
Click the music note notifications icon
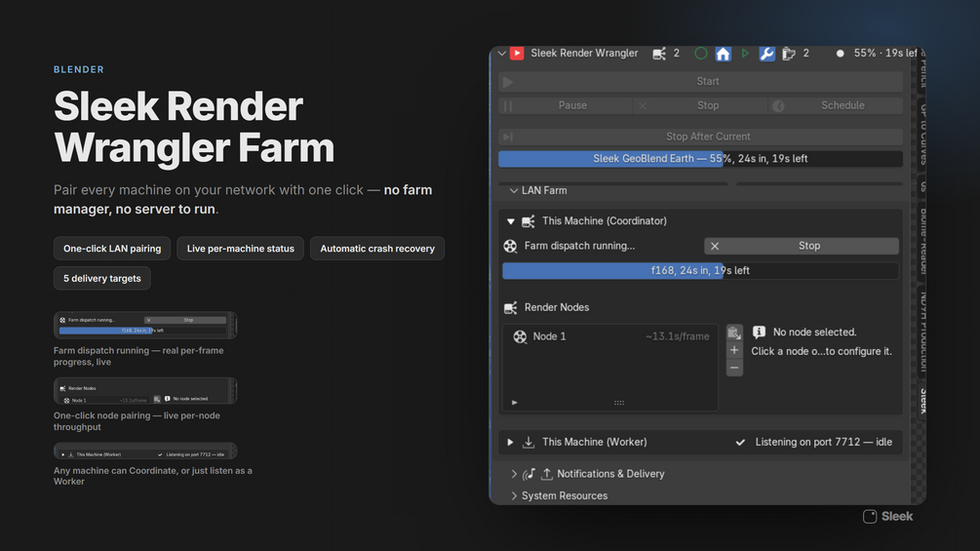pos(529,474)
